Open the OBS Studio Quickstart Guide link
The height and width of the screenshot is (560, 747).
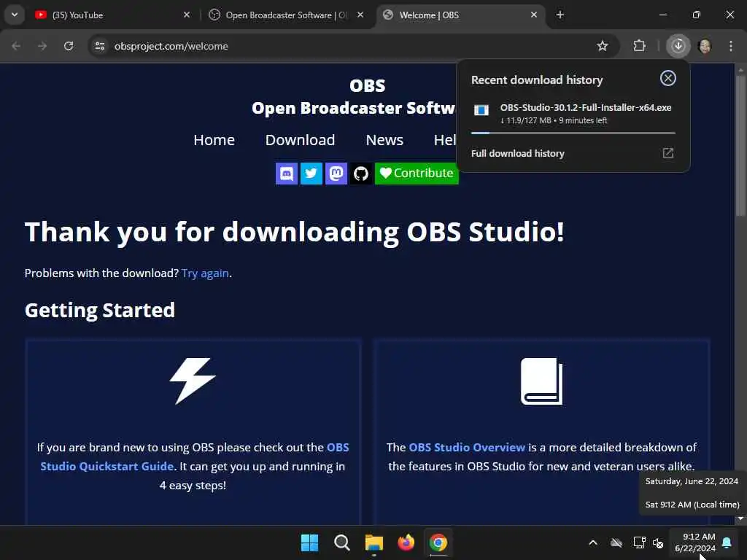[194, 456]
